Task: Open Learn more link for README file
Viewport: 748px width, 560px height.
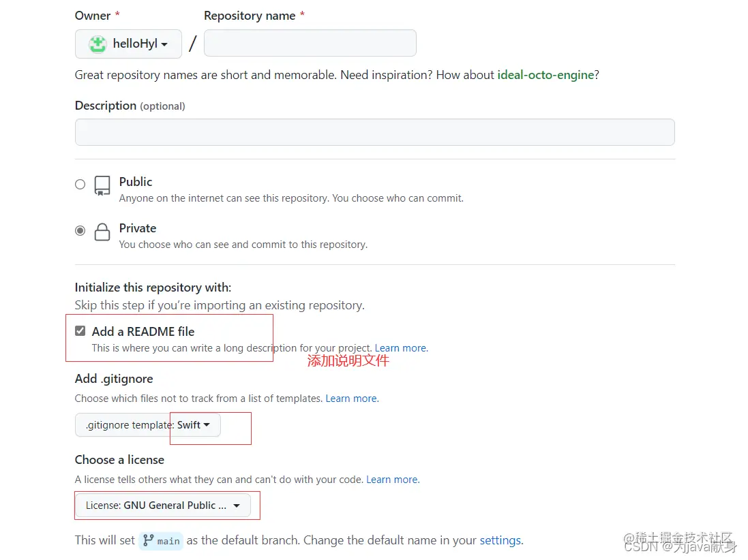Action: pyautogui.click(x=401, y=348)
